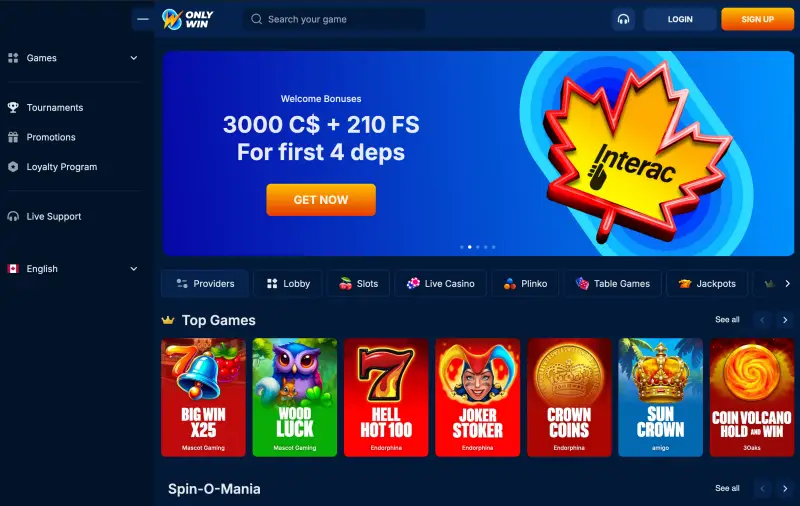Screen dimensions: 800x506
Task: Click the headphones support icon in header
Action: [623, 19]
